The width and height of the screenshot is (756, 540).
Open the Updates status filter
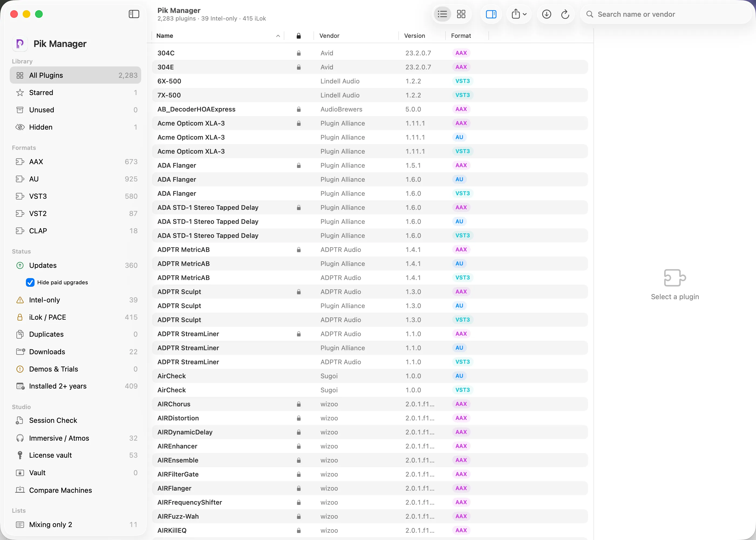[76, 265]
